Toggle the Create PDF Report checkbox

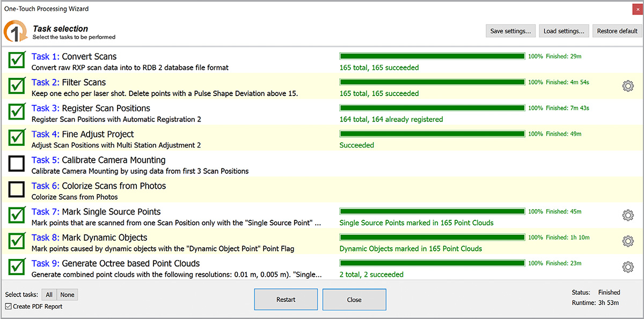(9, 307)
